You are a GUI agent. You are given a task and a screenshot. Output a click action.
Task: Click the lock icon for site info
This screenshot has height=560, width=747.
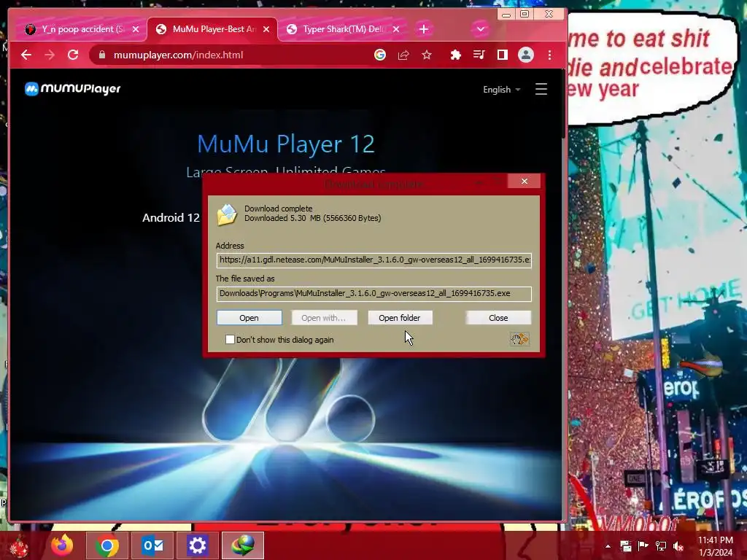point(101,55)
